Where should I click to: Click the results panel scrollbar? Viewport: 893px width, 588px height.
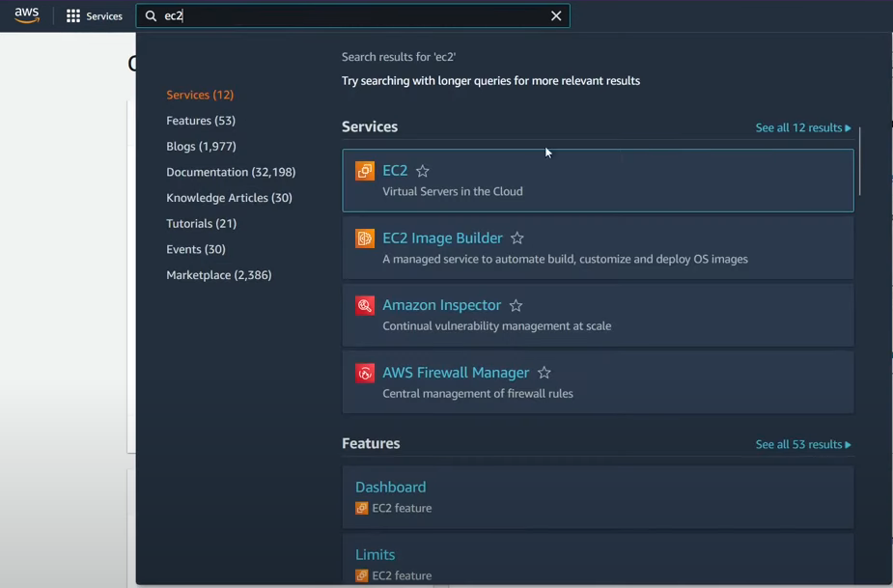(x=859, y=161)
